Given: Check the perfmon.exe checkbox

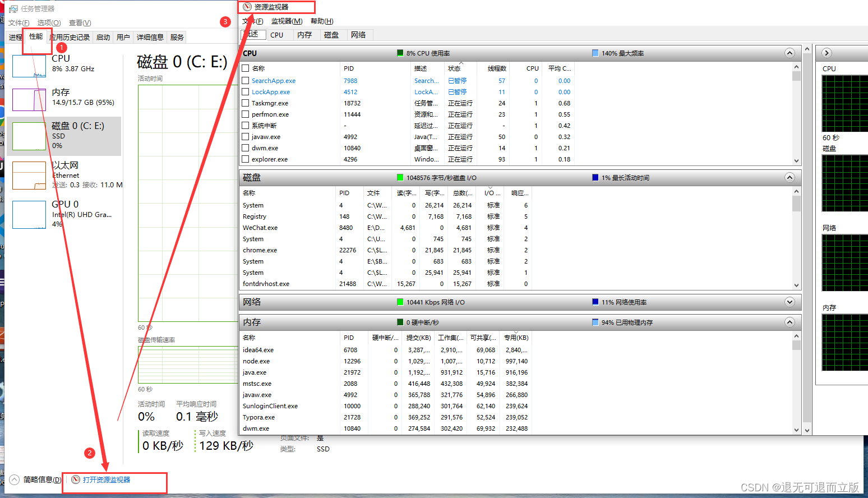Looking at the screenshot, I should (245, 114).
